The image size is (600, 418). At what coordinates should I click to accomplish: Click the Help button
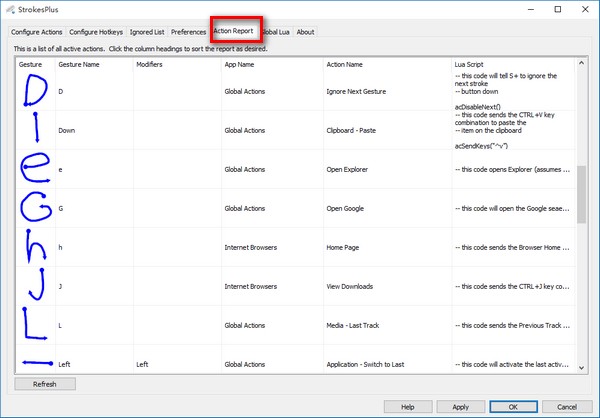click(408, 407)
